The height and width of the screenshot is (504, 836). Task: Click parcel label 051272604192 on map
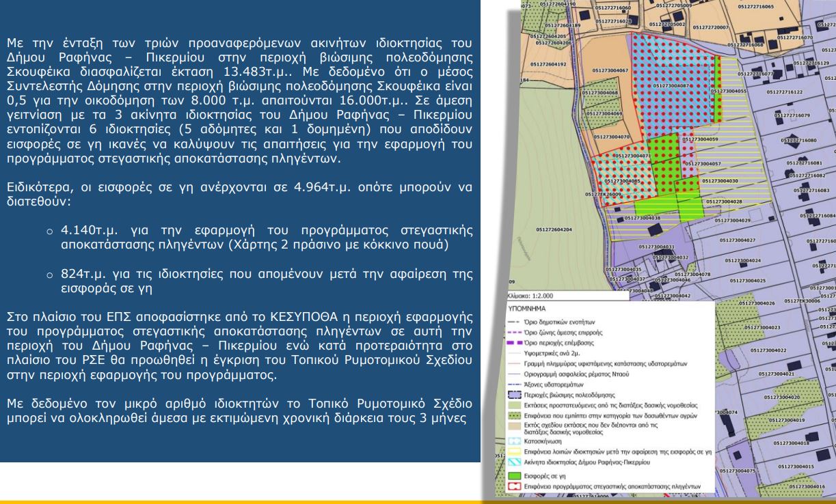(x=550, y=64)
